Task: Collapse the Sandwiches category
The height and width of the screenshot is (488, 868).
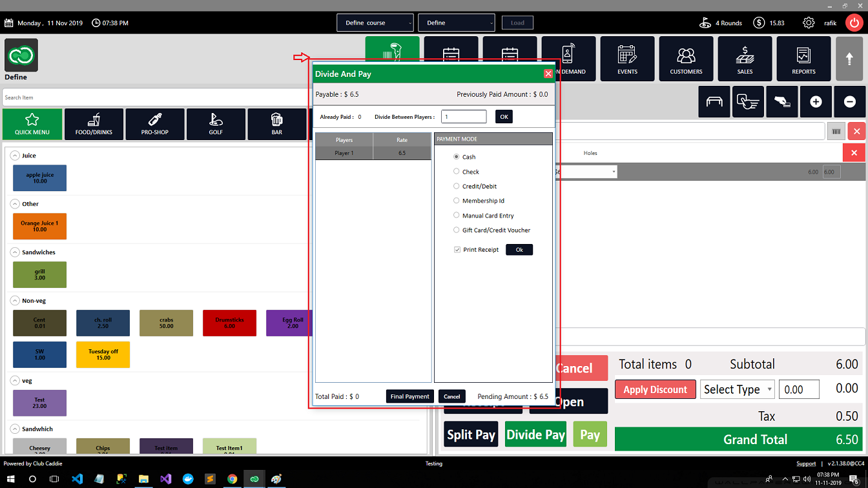Action: pos(15,252)
